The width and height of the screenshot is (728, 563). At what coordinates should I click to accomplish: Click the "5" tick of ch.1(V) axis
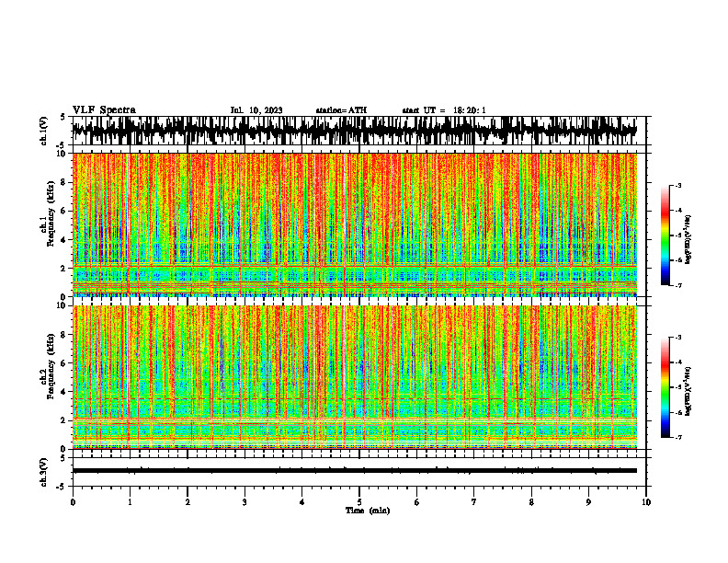point(64,117)
